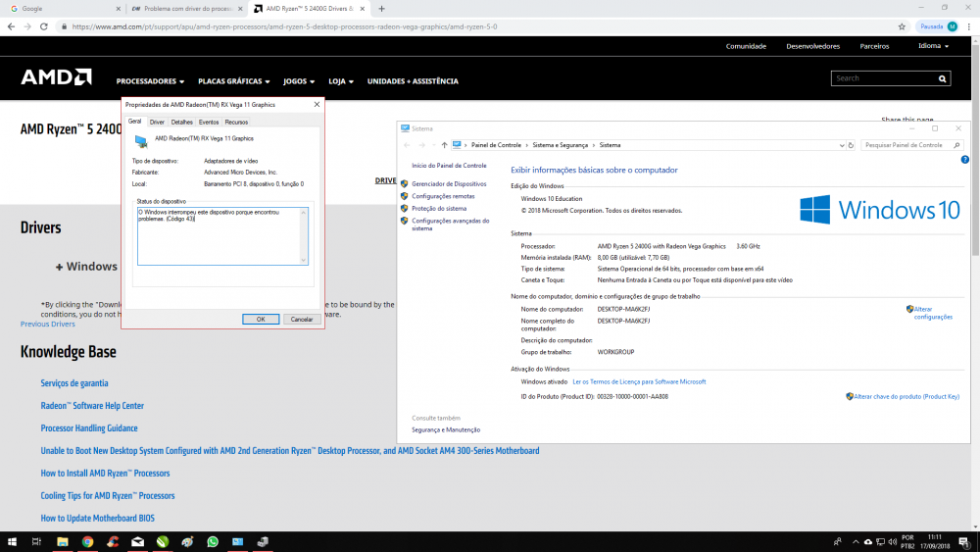980x552 pixels.
Task: Open the Action Center notifications icon
Action: tap(964, 542)
